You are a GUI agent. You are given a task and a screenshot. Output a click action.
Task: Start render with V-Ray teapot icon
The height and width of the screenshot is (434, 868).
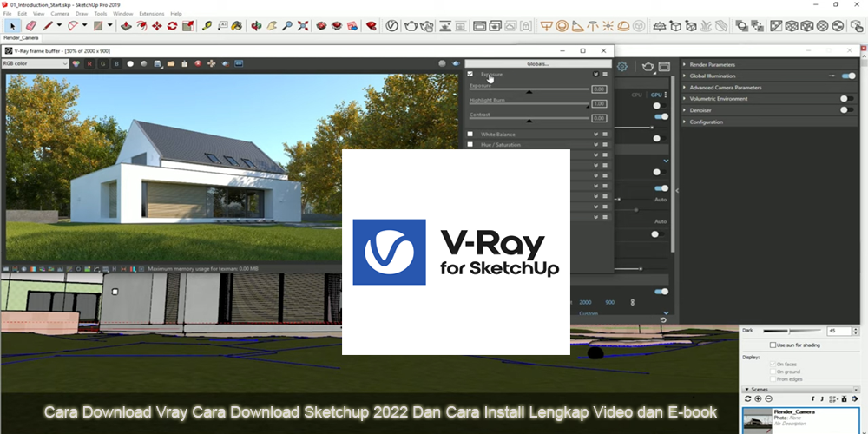click(411, 25)
